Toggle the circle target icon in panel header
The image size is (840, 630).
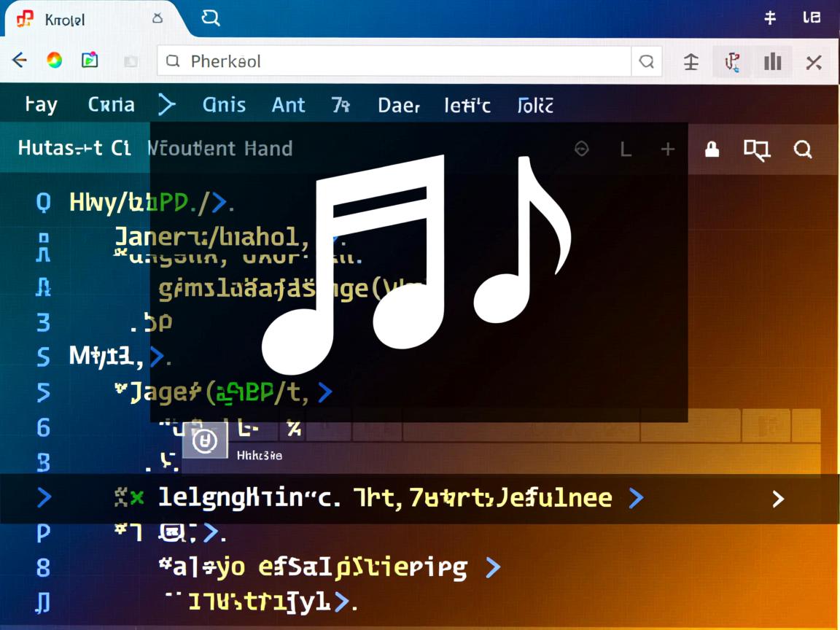[x=581, y=149]
